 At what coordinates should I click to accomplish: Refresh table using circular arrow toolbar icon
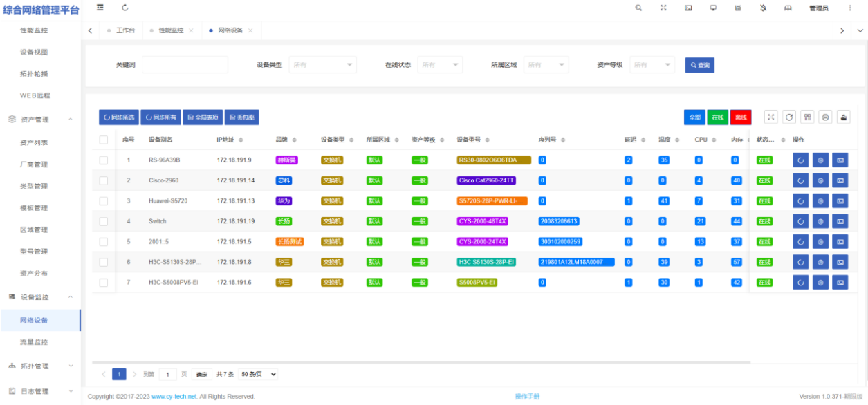tap(789, 117)
